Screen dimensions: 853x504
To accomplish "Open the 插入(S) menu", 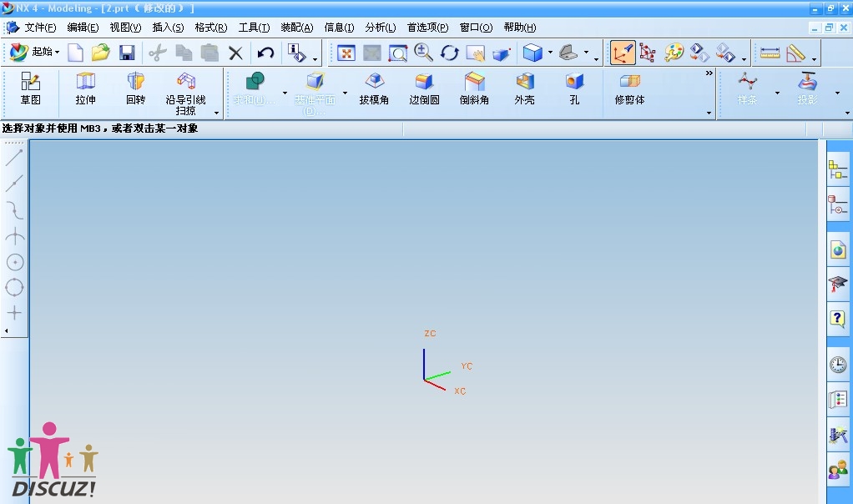I will [x=168, y=28].
